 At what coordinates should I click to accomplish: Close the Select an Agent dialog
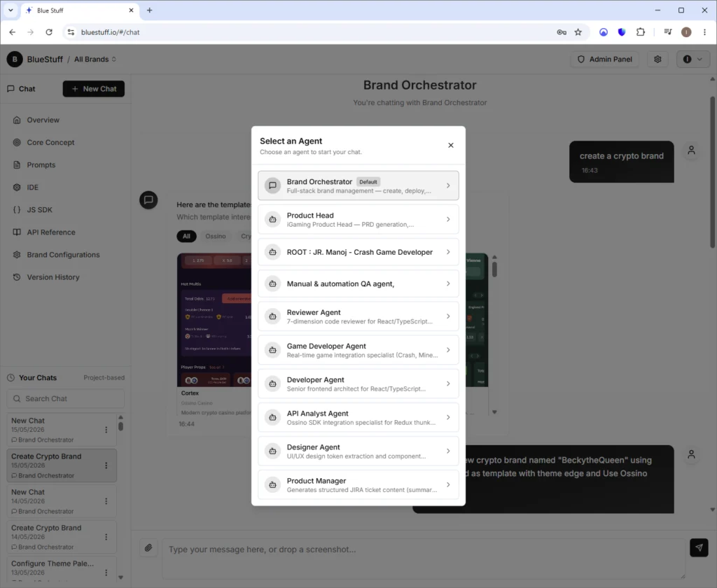click(450, 146)
